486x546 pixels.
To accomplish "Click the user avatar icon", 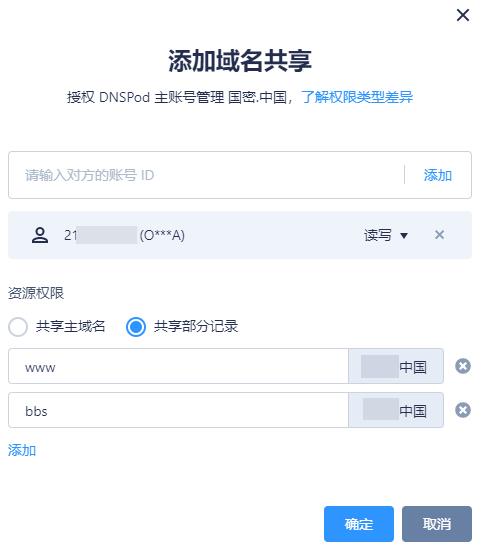I will pos(40,235).
